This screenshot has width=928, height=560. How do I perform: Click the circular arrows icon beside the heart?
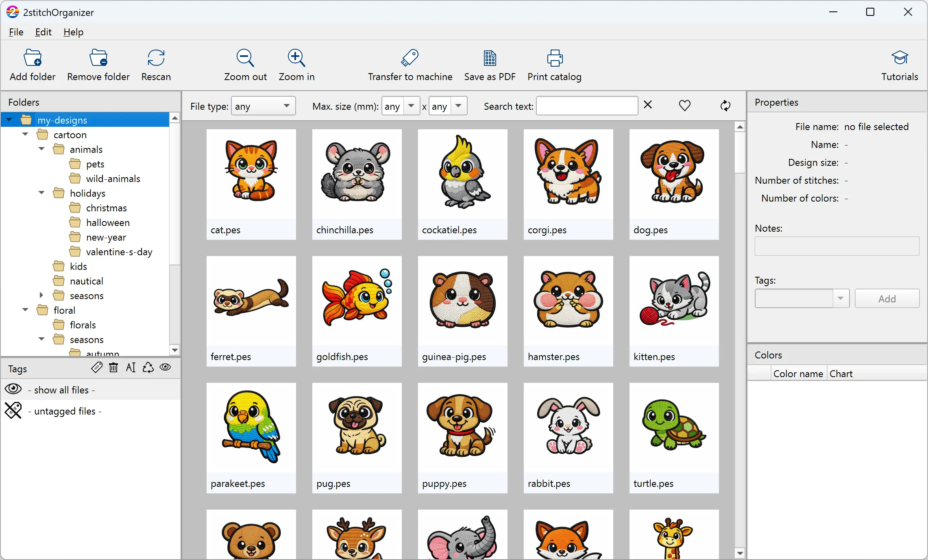725,106
